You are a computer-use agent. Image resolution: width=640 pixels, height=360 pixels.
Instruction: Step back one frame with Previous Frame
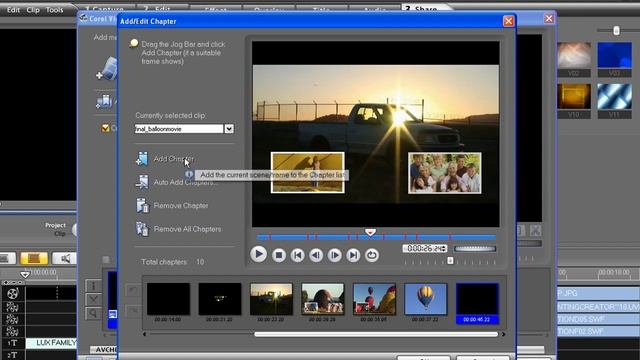[316, 256]
